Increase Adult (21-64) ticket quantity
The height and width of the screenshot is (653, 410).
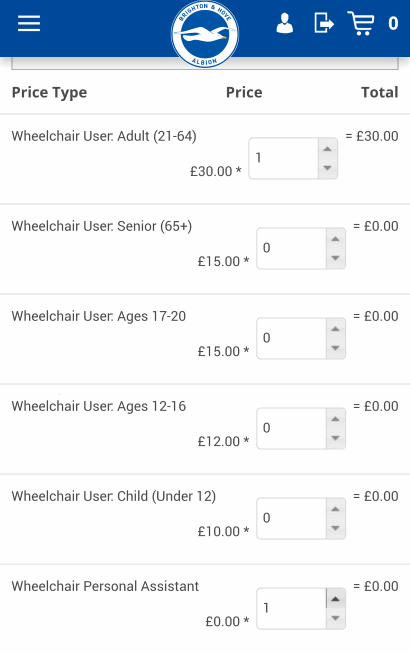328,149
